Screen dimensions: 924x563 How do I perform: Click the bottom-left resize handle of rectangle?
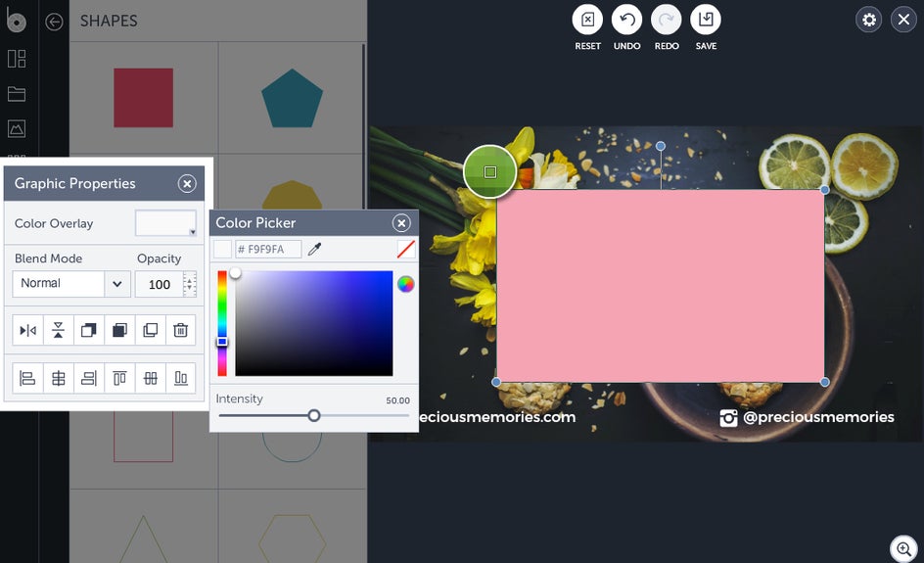click(x=496, y=382)
